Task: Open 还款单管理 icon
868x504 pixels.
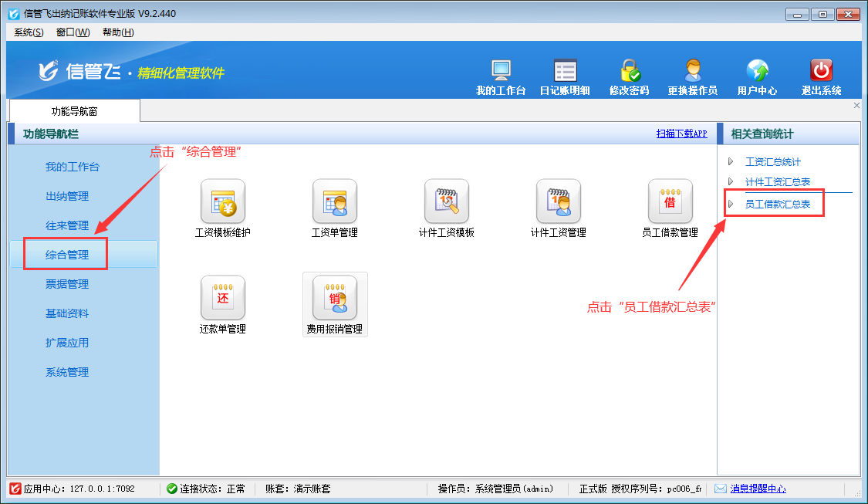Action: (x=222, y=298)
